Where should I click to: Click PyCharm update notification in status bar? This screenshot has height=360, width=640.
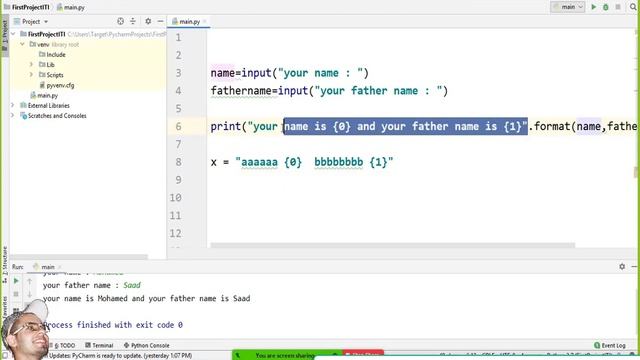pos(120,356)
